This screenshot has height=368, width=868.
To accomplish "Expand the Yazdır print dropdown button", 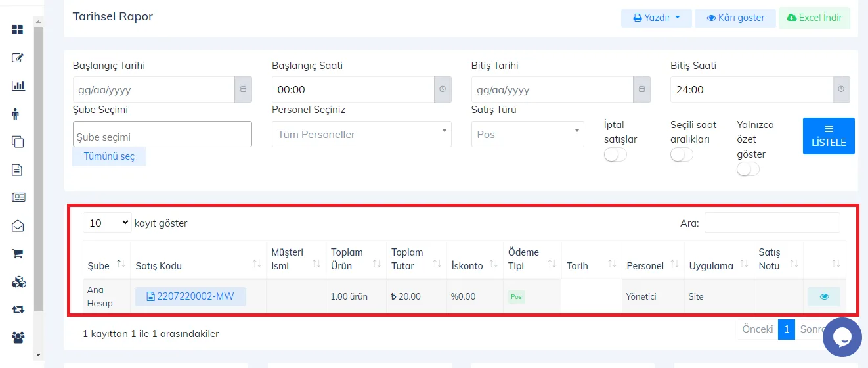I will coord(657,18).
